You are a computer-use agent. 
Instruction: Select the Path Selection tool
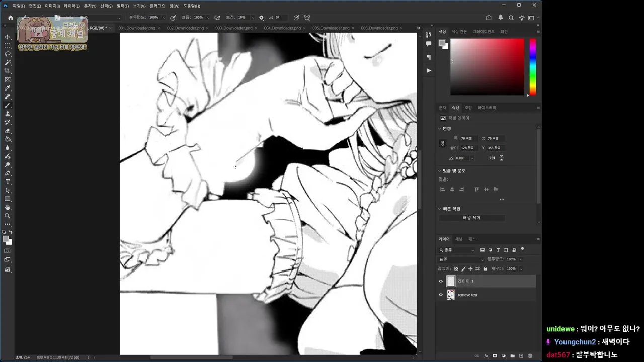coord(8,190)
